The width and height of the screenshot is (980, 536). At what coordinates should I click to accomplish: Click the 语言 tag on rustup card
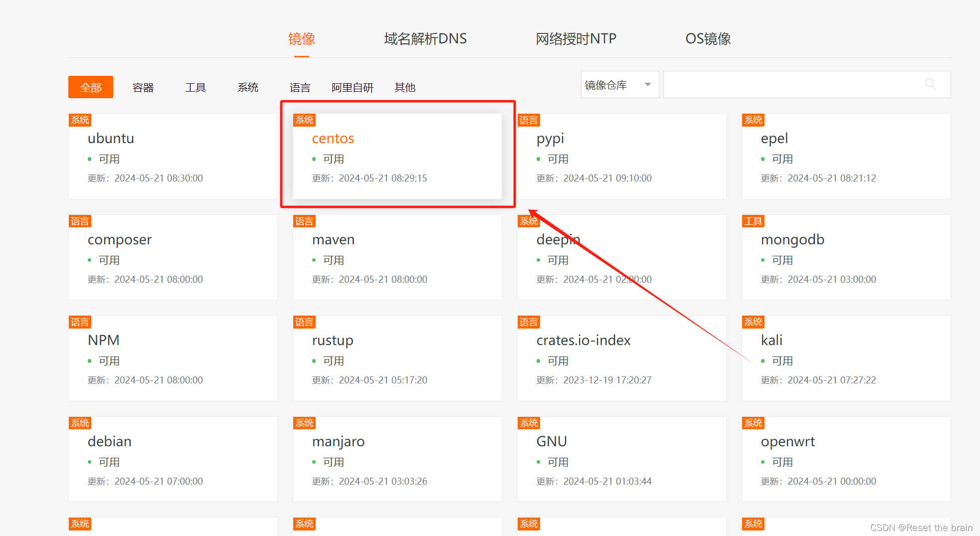(304, 322)
